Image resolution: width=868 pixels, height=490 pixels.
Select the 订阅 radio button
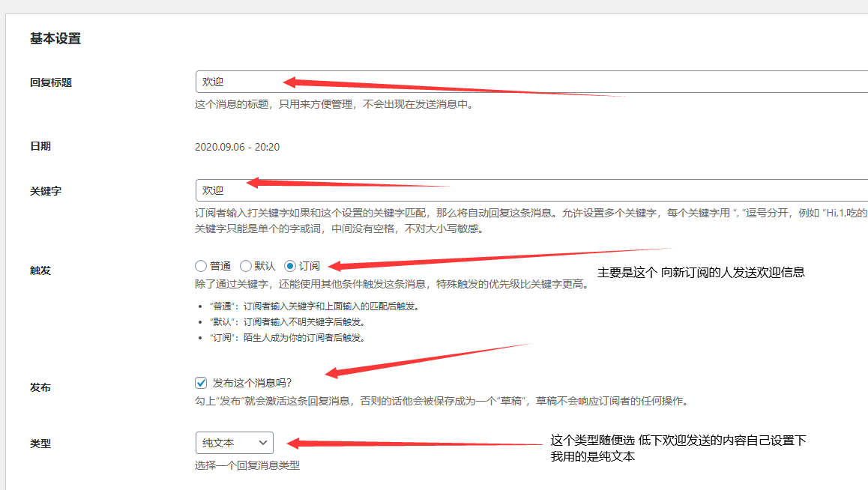pos(290,266)
